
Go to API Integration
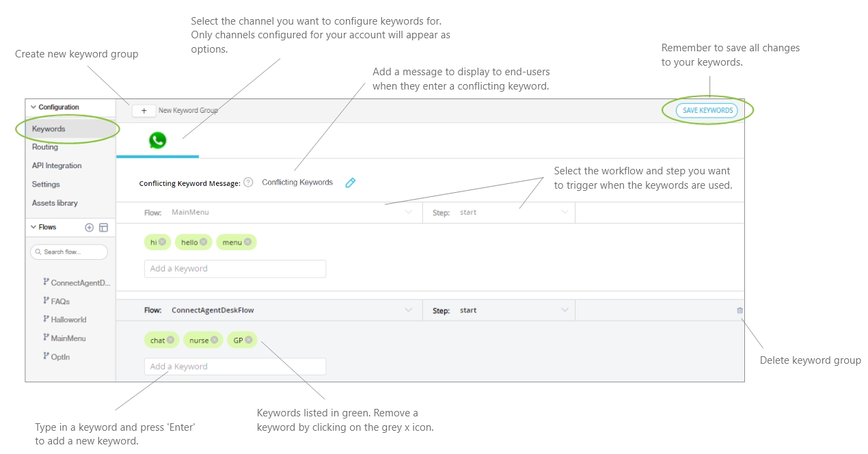[57, 165]
